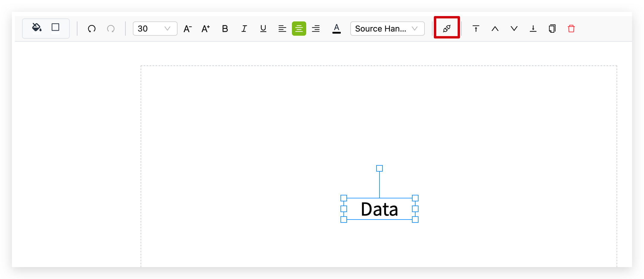Redo the last undone action
The height and width of the screenshot is (279, 644).
coord(111,29)
